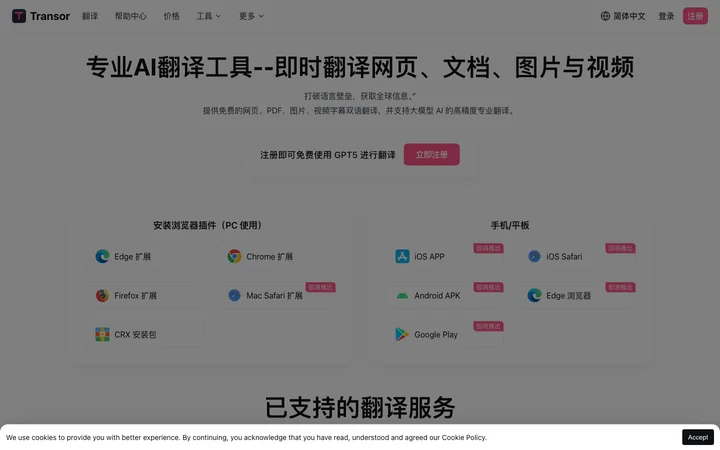The height and width of the screenshot is (450, 720).
Task: Click the iOS Safari compass icon
Action: 534,256
